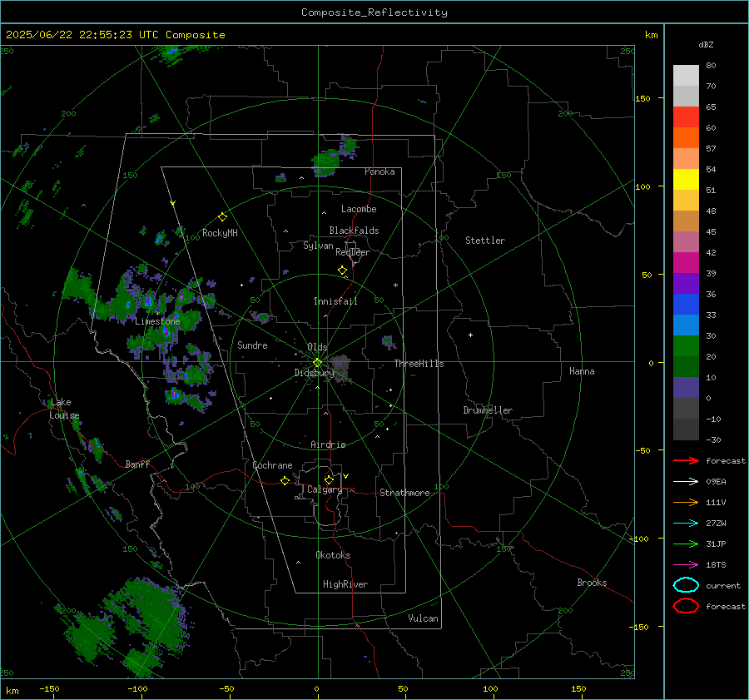This screenshot has height=700, width=749.
Task: Click the purple swatch below 39 dBZ
Action: pyautogui.click(x=686, y=283)
